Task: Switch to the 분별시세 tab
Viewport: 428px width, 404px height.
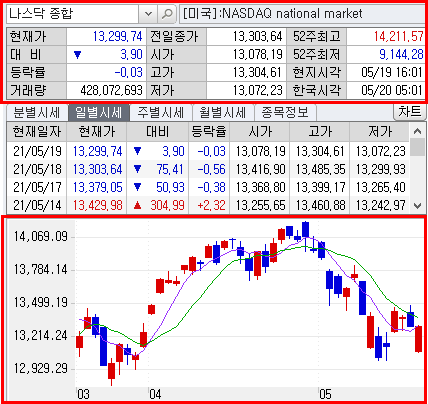Action: pos(37,113)
